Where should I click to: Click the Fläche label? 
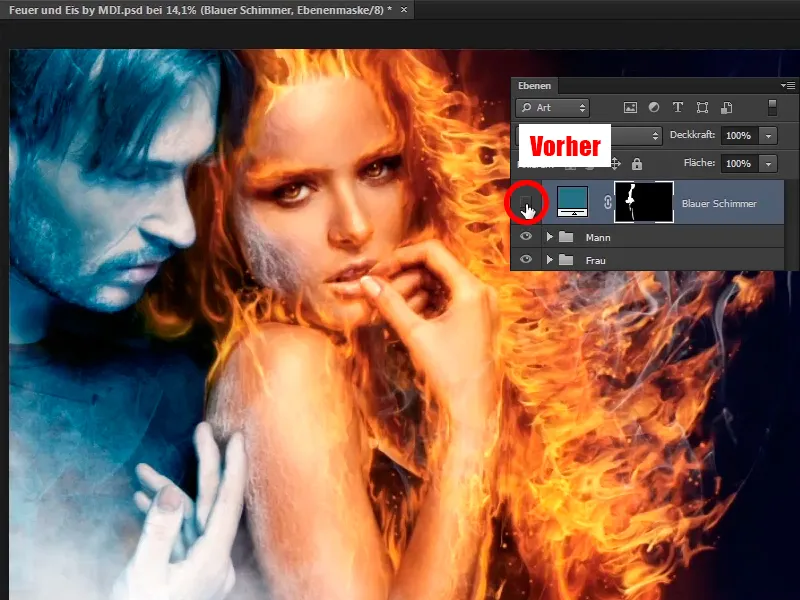pos(699,163)
